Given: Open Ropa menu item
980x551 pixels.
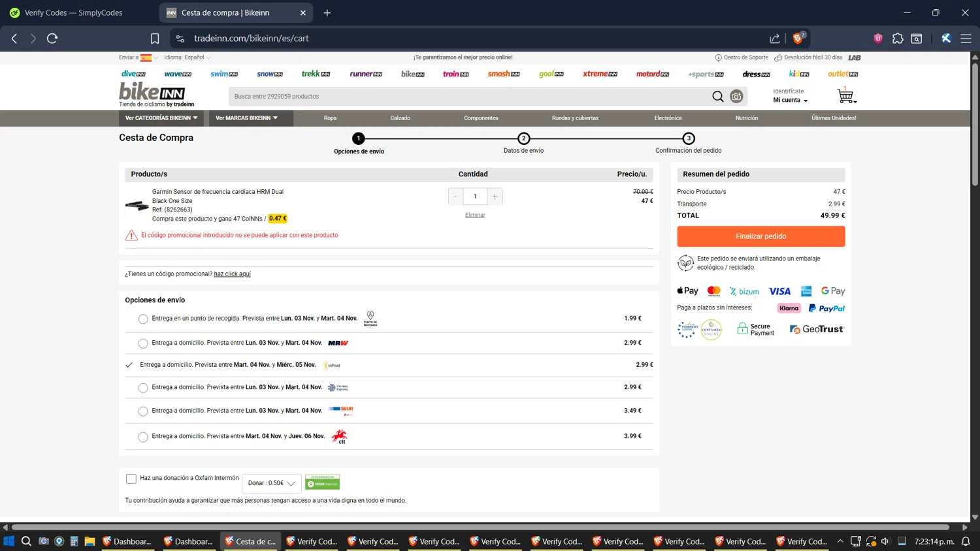Looking at the screenshot, I should 330,118.
